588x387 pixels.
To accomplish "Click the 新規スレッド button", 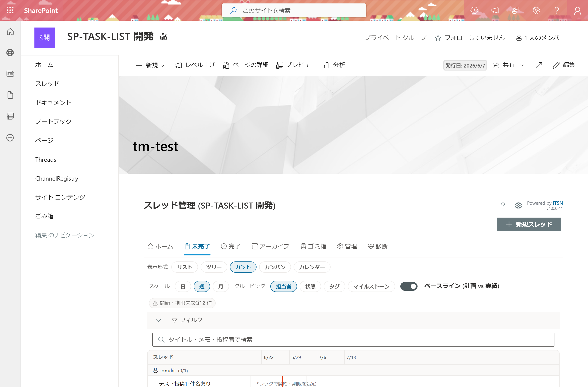I will click(x=529, y=224).
